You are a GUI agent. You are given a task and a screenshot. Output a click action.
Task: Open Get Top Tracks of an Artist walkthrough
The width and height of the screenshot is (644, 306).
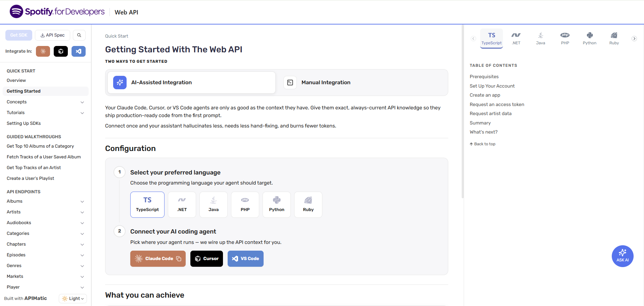(34, 168)
